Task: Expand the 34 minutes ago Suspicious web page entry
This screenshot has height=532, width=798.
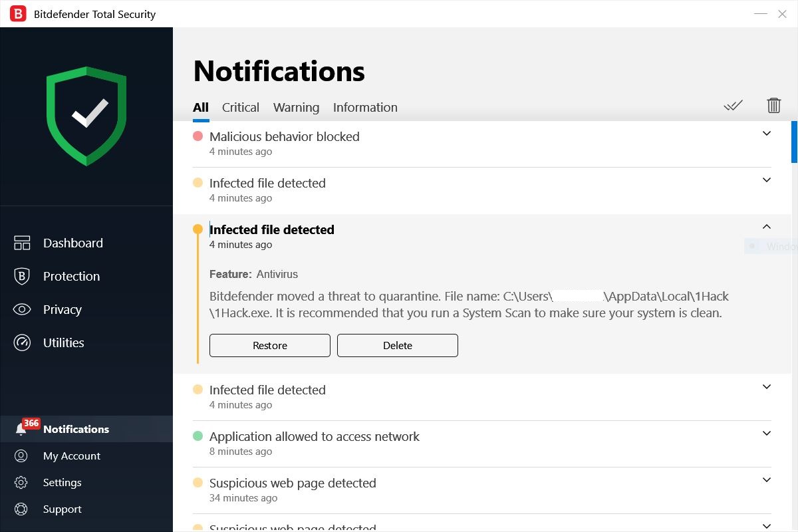Action: click(x=766, y=480)
